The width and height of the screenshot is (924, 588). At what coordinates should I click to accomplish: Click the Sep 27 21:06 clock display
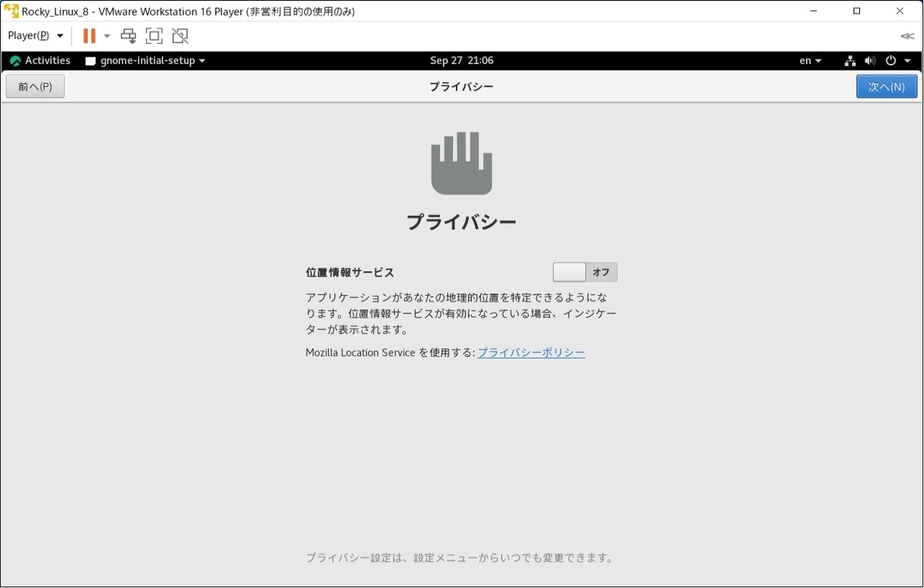(462, 60)
